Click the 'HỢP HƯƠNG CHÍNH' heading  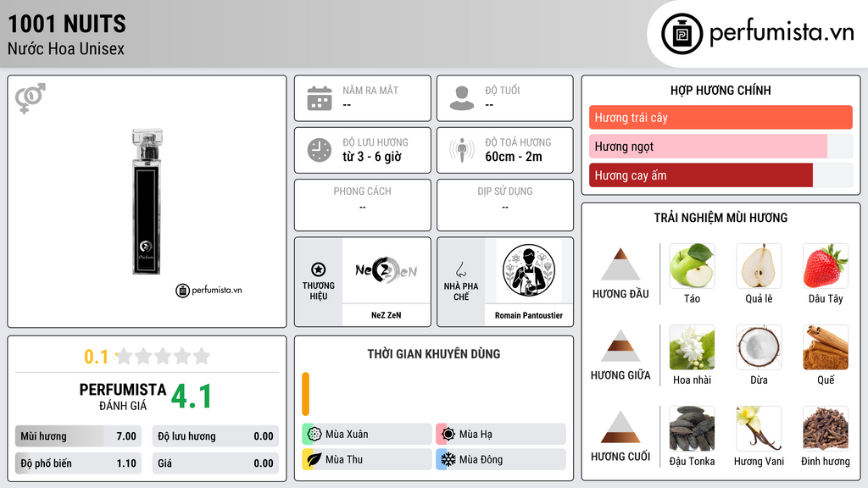coord(721,90)
